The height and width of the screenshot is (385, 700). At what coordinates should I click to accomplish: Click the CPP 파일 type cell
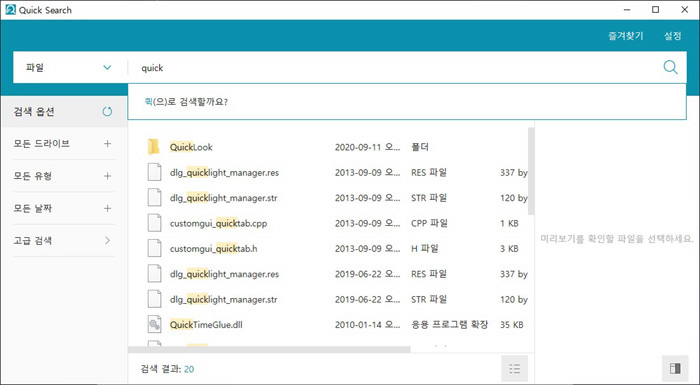click(x=429, y=223)
